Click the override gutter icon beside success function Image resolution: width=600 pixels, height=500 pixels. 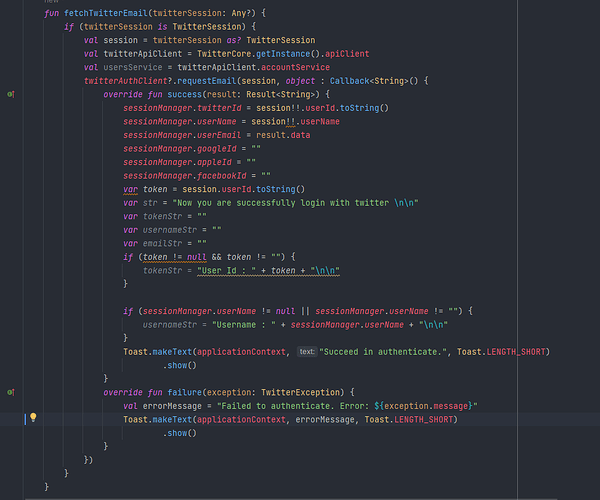click(x=11, y=94)
